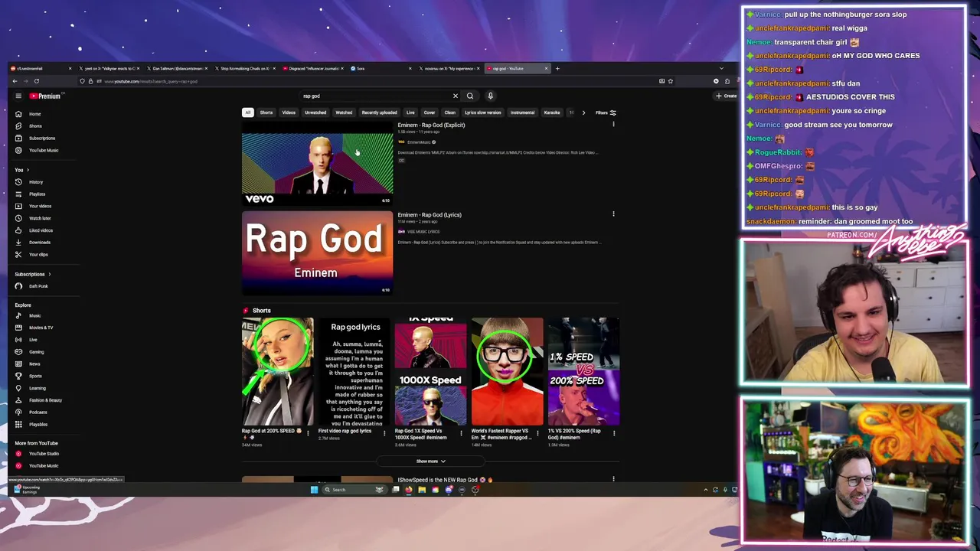This screenshot has width=980, height=551.
Task: Select the Unwatched filter chip
Action: [315, 112]
